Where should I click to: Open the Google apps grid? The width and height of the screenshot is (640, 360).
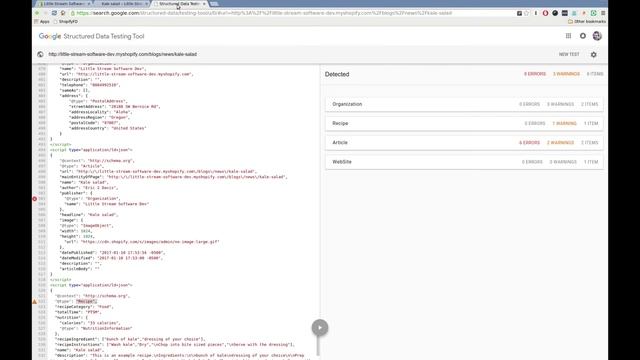coord(568,36)
